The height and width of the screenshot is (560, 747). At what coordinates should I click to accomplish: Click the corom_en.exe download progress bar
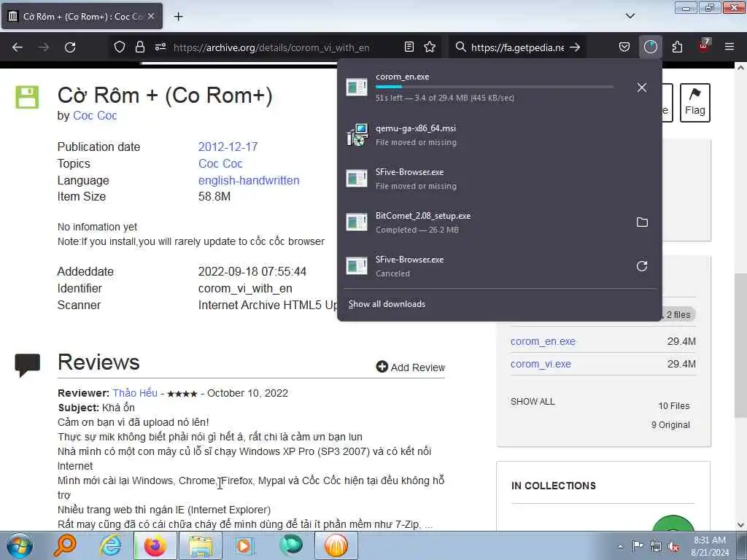(494, 87)
